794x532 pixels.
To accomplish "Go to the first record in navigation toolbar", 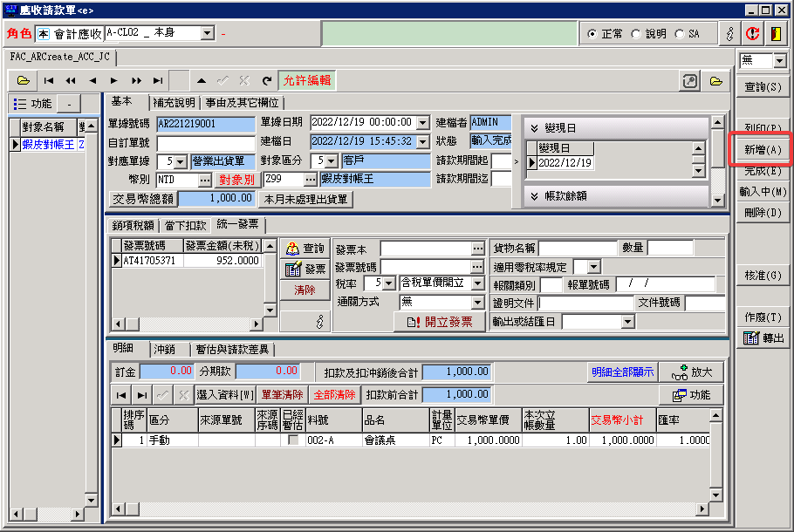I will (49, 80).
